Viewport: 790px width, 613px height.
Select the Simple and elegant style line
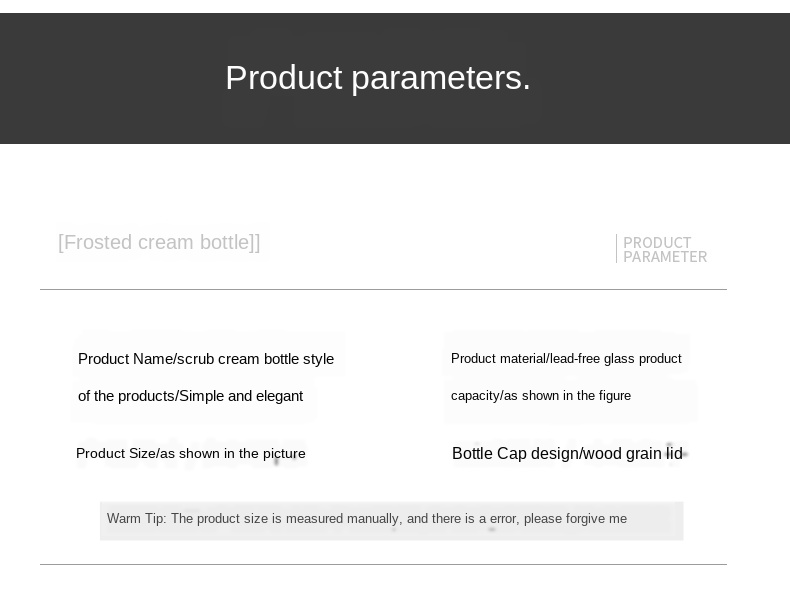coord(190,396)
